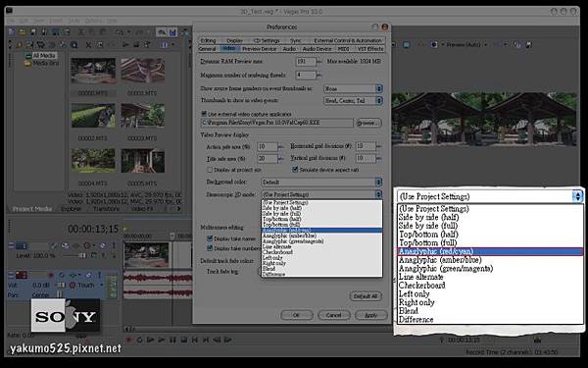Open Thumbnails to show in video events dropdown
Viewport: 588px width, 368px height.
353,101
